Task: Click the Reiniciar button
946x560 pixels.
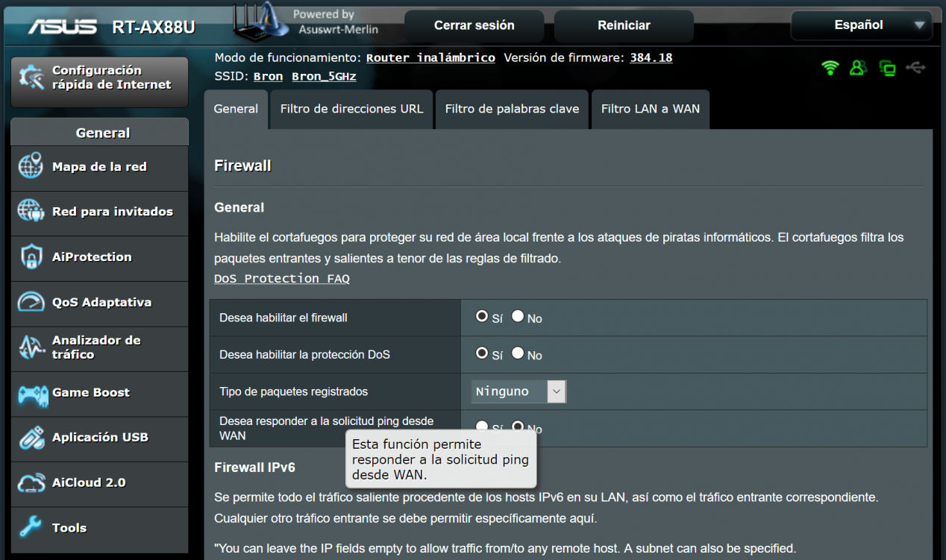Action: 624,25
